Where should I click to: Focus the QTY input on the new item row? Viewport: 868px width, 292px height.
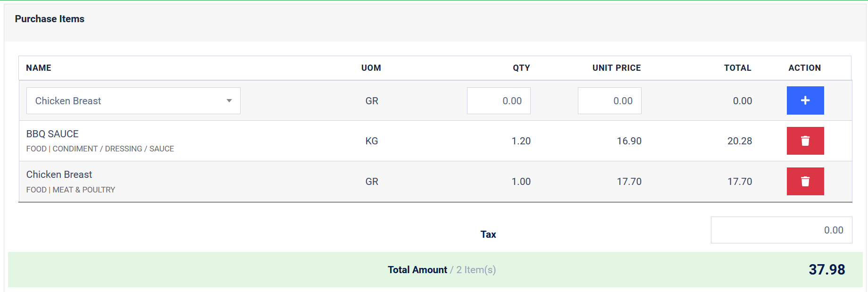point(499,100)
